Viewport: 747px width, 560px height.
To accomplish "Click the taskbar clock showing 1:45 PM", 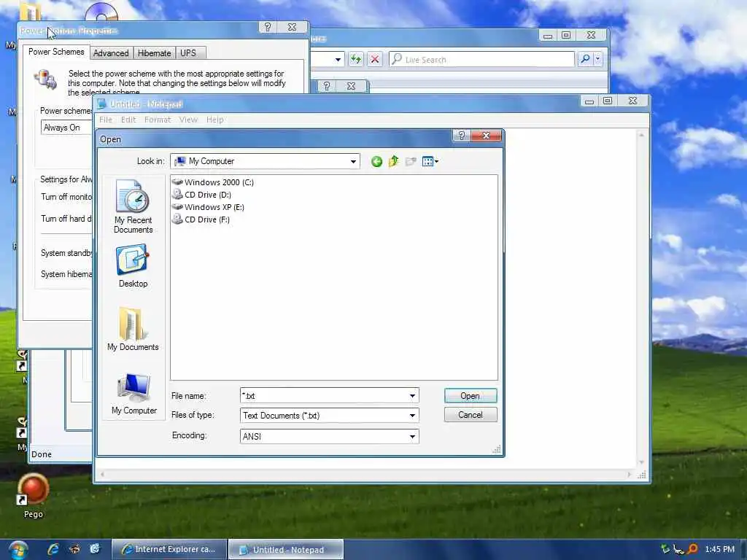I will pos(719,549).
